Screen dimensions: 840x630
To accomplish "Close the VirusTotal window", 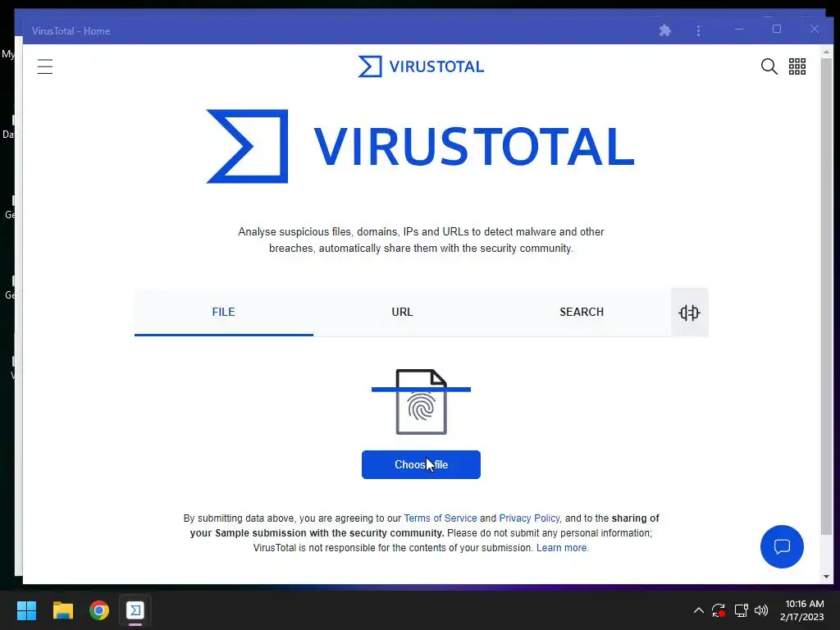I will click(x=815, y=29).
